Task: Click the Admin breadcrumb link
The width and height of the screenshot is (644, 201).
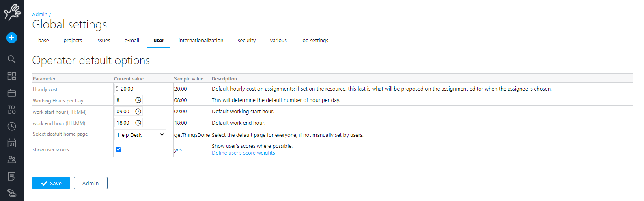Action: [40, 14]
